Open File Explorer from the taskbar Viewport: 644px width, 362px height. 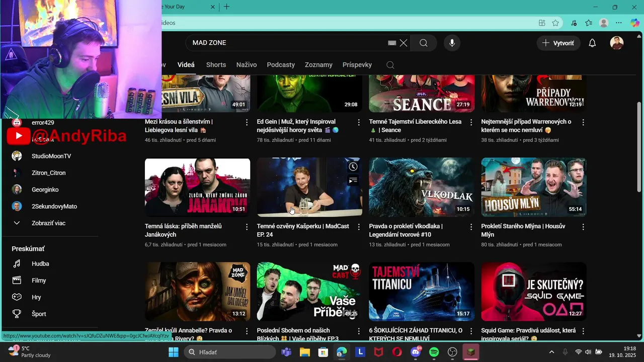(x=304, y=352)
